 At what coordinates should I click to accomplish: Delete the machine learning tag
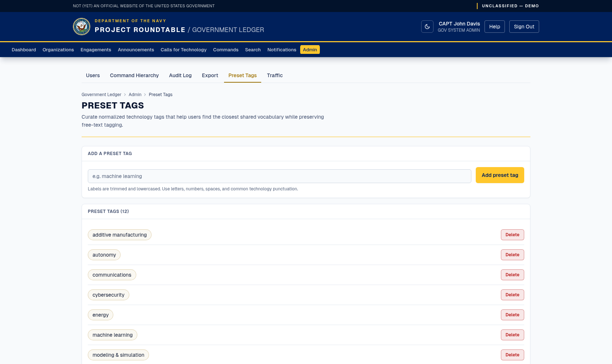[x=513, y=335]
